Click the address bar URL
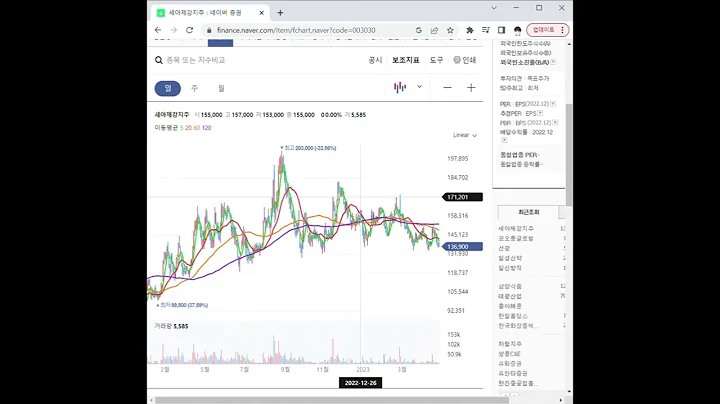Image resolution: width=720 pixels, height=404 pixels. click(x=296, y=30)
